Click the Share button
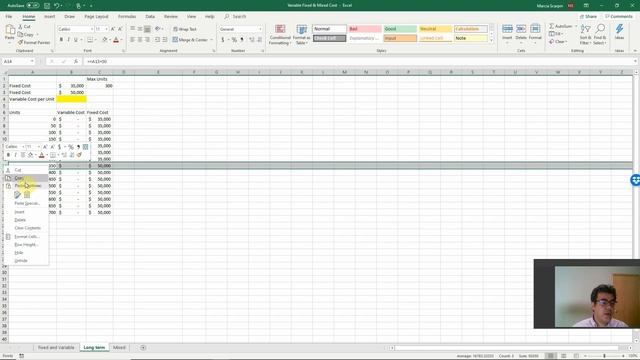The image size is (640, 360). click(588, 17)
